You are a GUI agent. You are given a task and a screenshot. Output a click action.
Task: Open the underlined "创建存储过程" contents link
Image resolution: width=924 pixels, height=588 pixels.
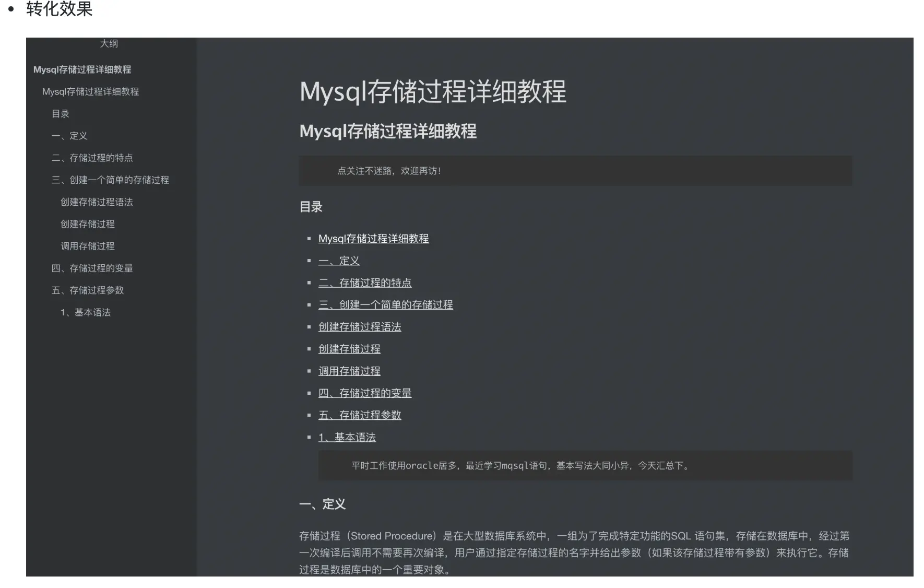tap(349, 349)
